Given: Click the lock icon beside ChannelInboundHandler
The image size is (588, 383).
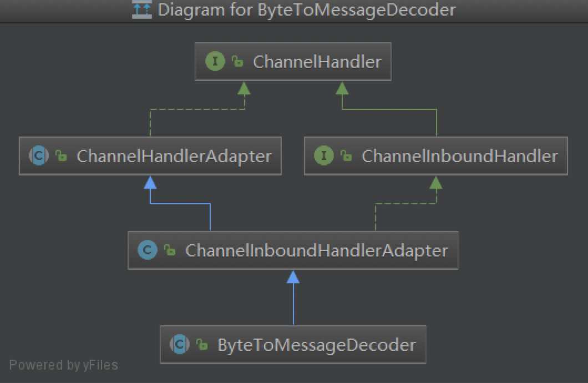Looking at the screenshot, I should (x=346, y=155).
